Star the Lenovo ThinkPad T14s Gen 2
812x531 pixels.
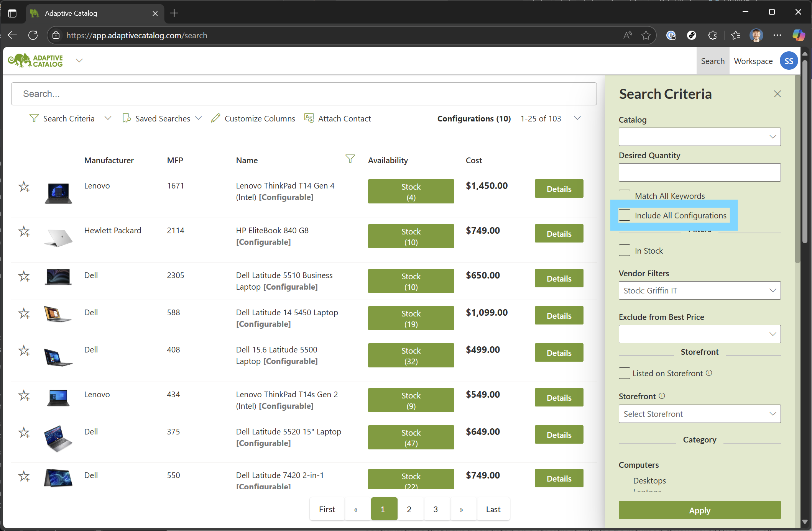coord(24,395)
